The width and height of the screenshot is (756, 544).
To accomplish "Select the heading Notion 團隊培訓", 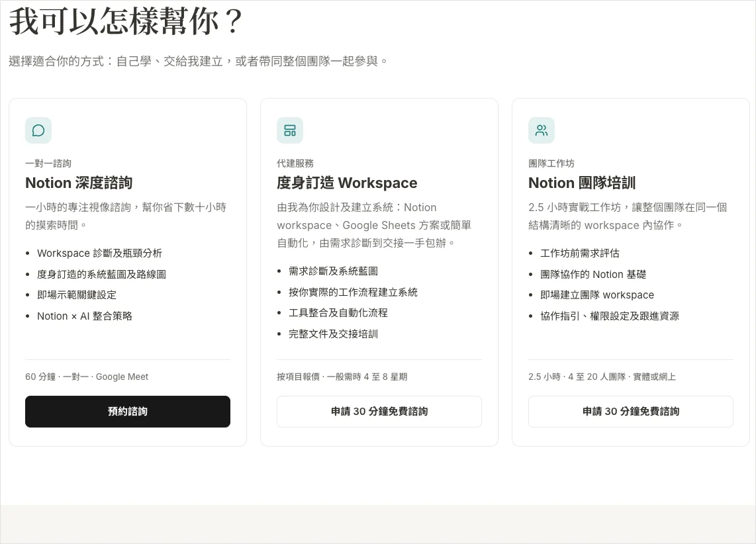I will tap(581, 183).
